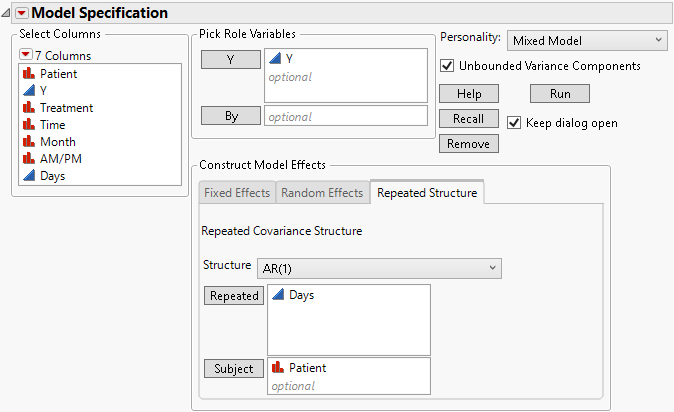The height and width of the screenshot is (412, 674).
Task: Click the Patient nominal column icon
Action: tap(28, 74)
